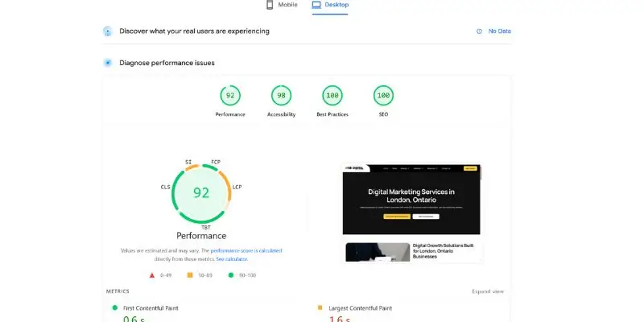
Task: Jump to the Performance 92 score gauge
Action: point(230,96)
